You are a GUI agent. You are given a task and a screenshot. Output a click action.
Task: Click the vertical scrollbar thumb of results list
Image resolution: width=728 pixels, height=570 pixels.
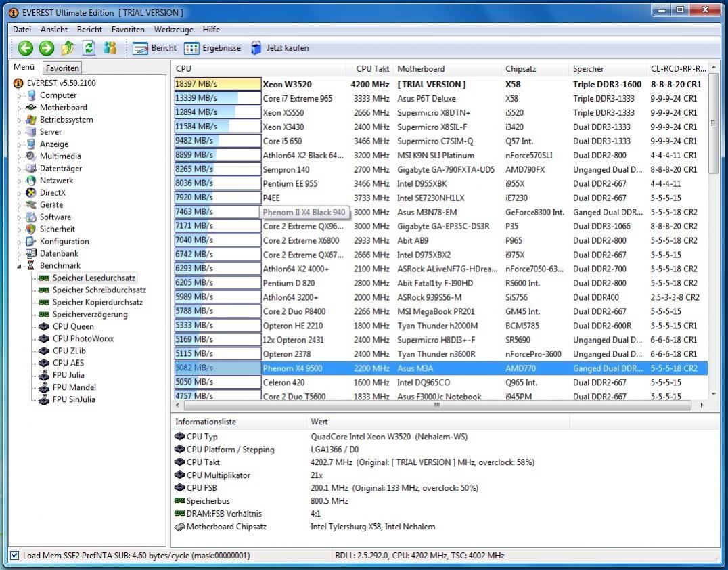point(714,123)
